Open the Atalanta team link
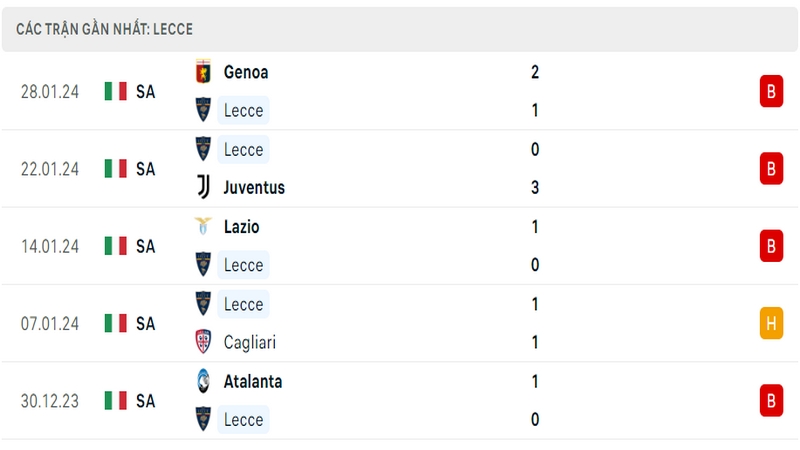 click(253, 382)
